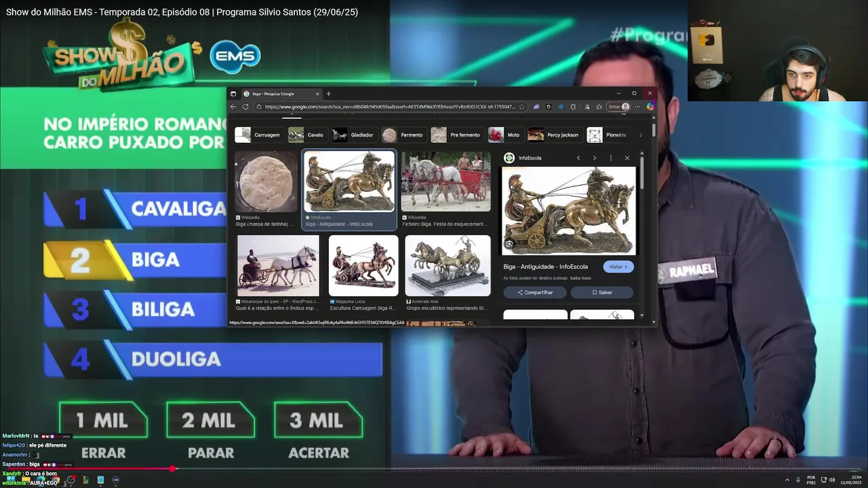
Task: Open Magazine Luiza sculpture thumbnail
Action: pyautogui.click(x=363, y=266)
